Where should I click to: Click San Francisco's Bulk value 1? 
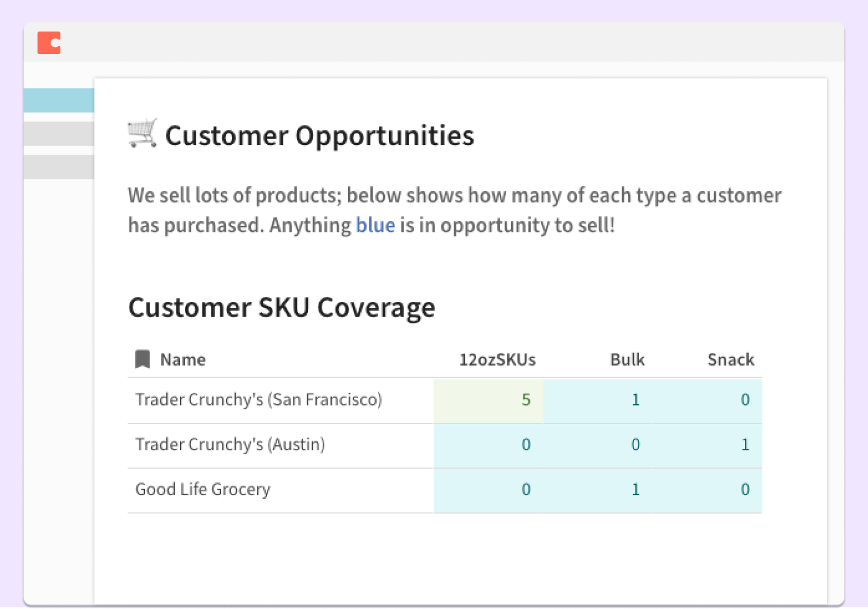click(x=597, y=400)
